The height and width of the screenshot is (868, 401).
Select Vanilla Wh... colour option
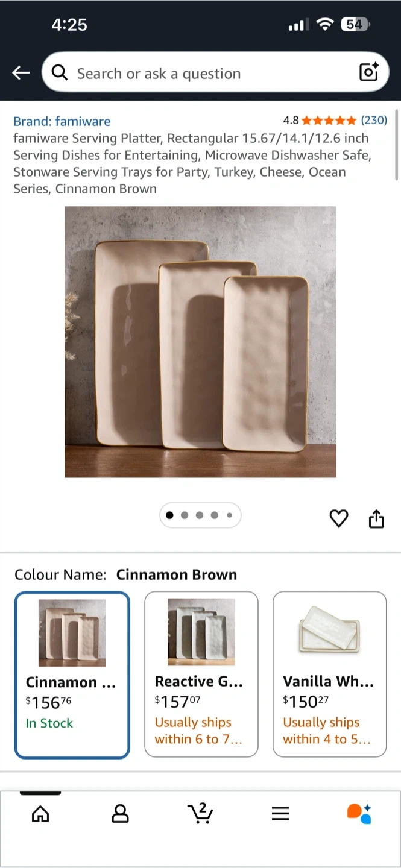coord(330,675)
